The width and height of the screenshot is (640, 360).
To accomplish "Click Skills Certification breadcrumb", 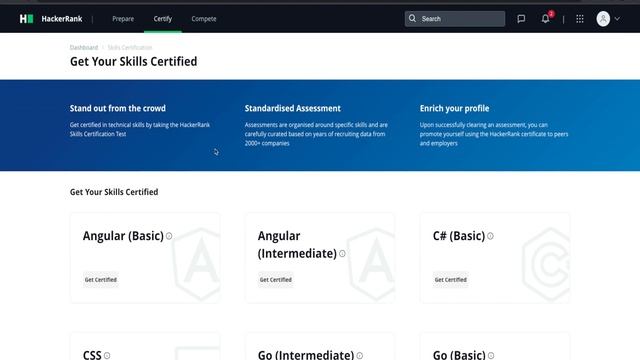I will click(x=130, y=47).
